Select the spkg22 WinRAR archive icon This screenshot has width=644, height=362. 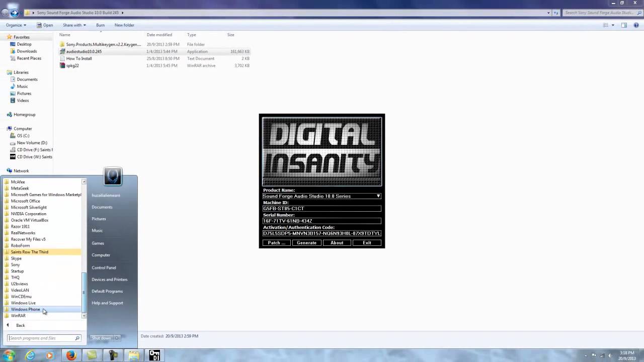pyautogui.click(x=62, y=65)
